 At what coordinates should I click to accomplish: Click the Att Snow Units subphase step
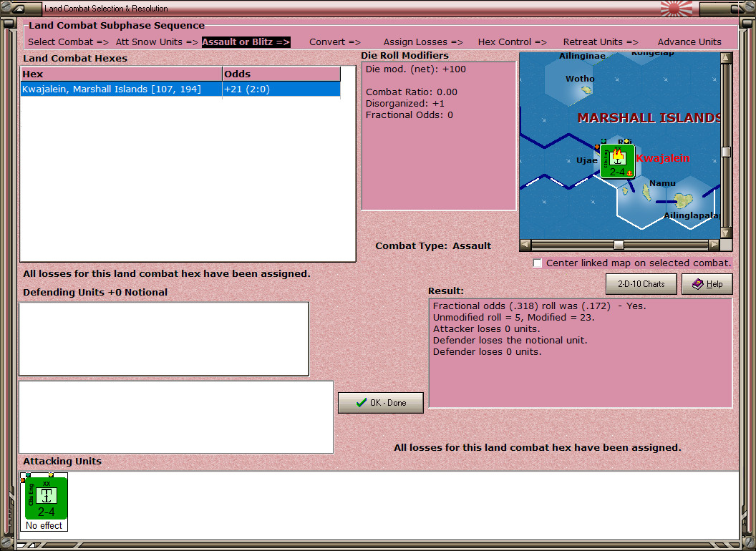click(157, 42)
